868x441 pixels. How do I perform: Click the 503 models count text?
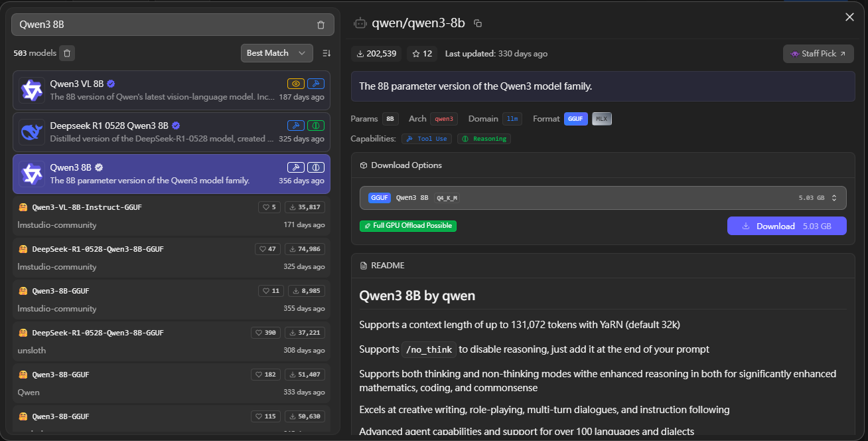point(34,53)
